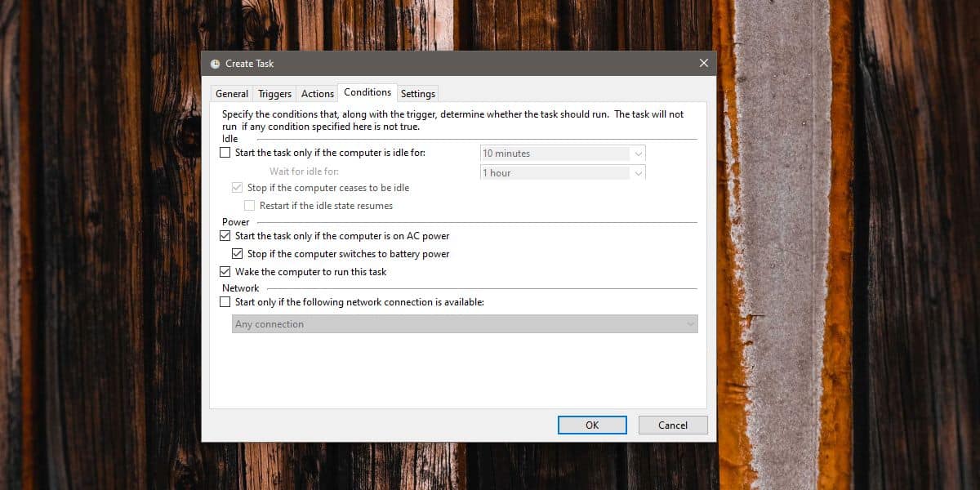Click the conditions description text at top

coord(453,120)
